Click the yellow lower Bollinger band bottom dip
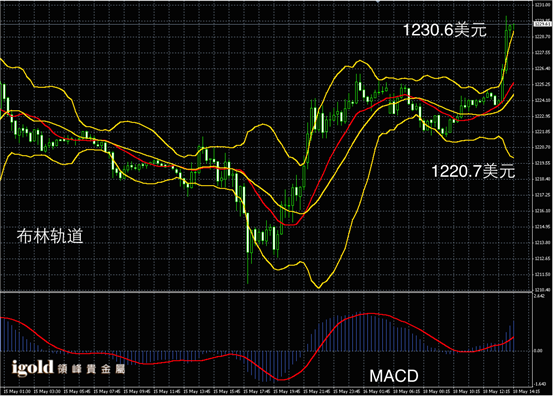Viewport: 553px width, 396px height. (x=319, y=286)
